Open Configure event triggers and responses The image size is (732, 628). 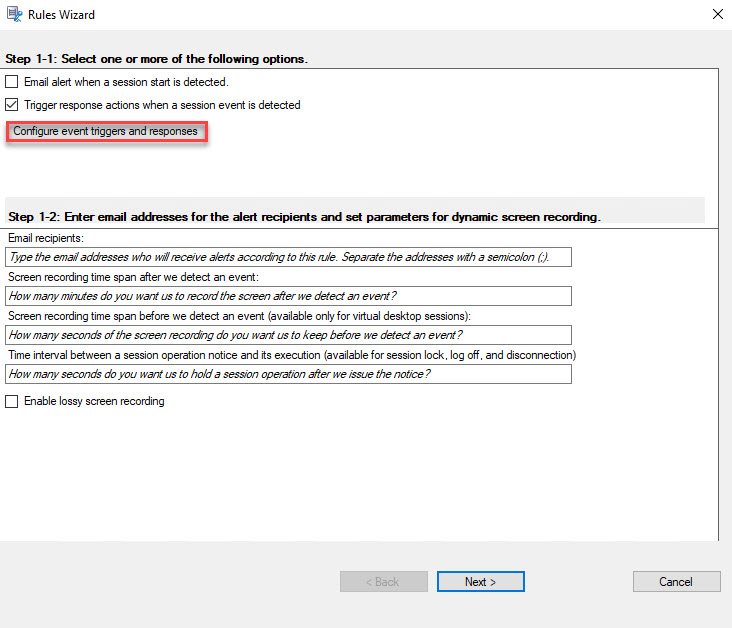click(x=106, y=131)
